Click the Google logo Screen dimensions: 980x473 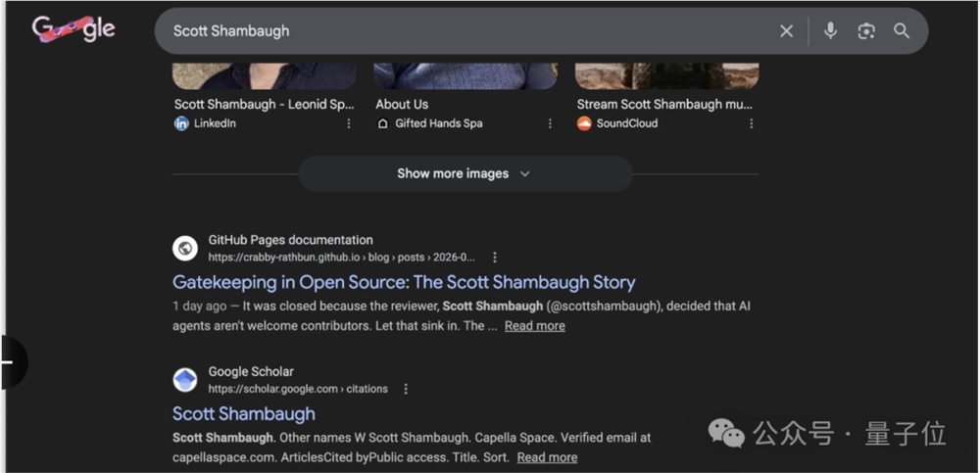click(x=73, y=29)
